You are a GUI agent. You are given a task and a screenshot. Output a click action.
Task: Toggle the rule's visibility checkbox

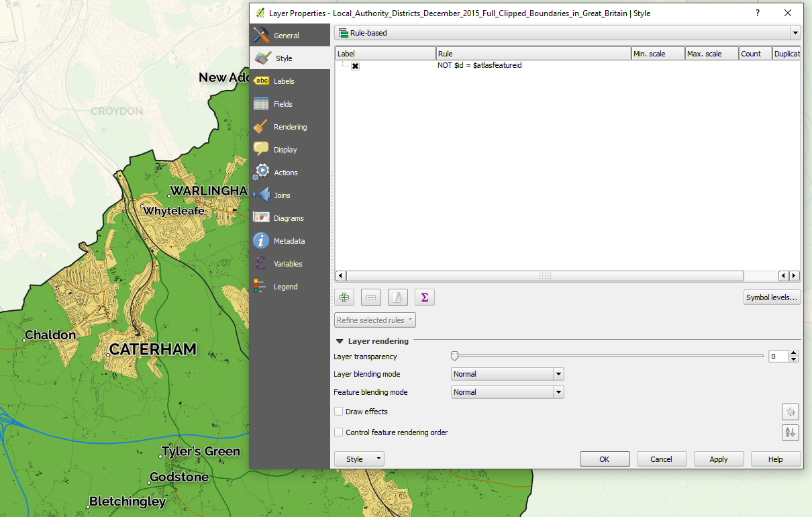tap(355, 65)
